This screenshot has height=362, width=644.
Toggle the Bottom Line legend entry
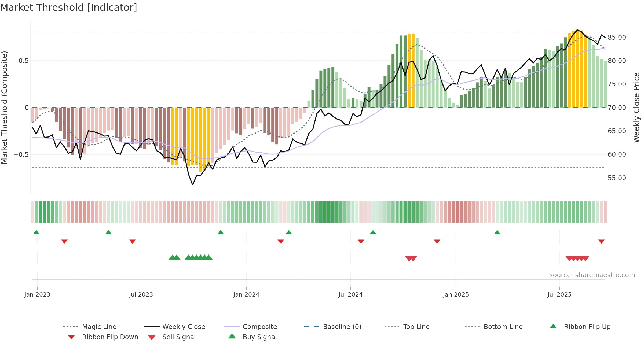(x=494, y=327)
